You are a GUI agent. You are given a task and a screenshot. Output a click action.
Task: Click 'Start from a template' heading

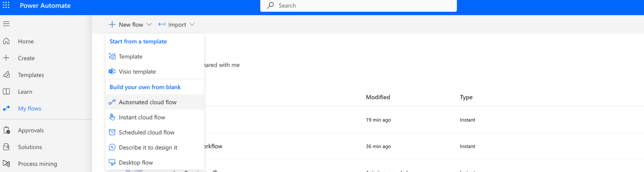coord(138,41)
